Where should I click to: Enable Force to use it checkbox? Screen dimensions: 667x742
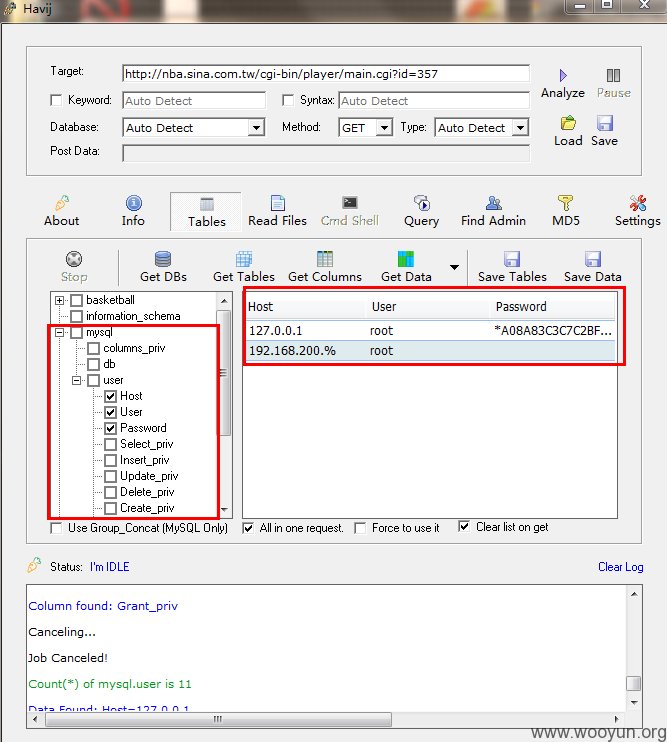pos(360,528)
